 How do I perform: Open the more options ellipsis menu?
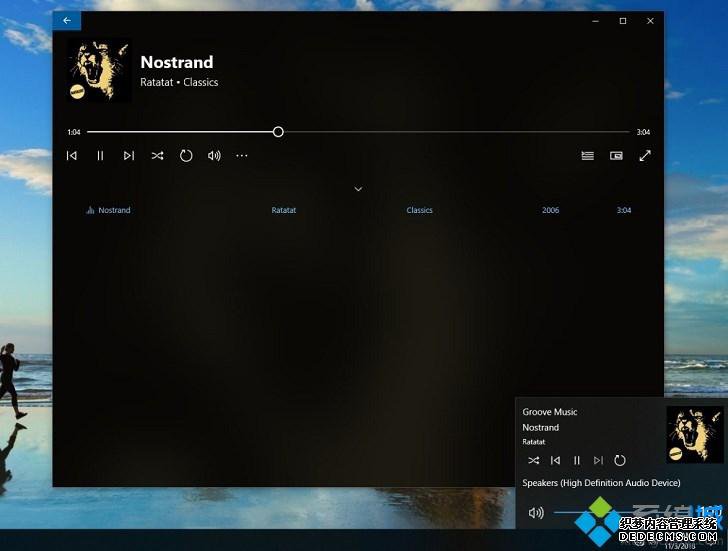[242, 156]
